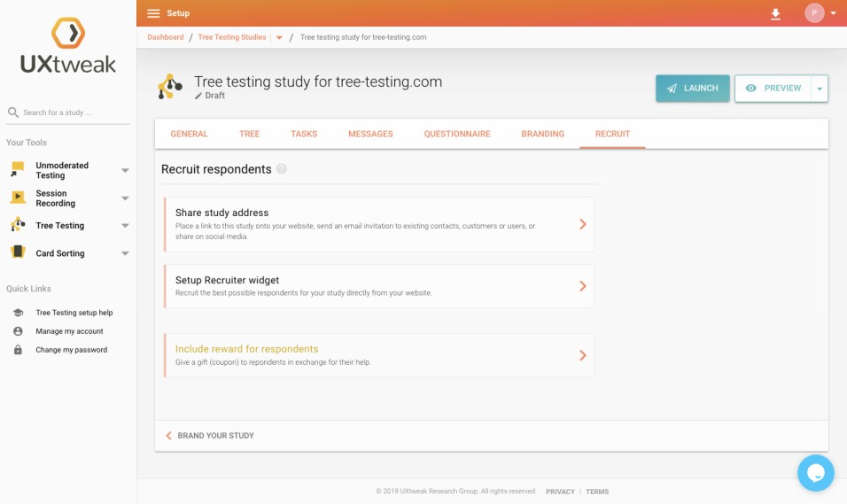Open the PREVIEW options dropdown arrow

[x=820, y=89]
